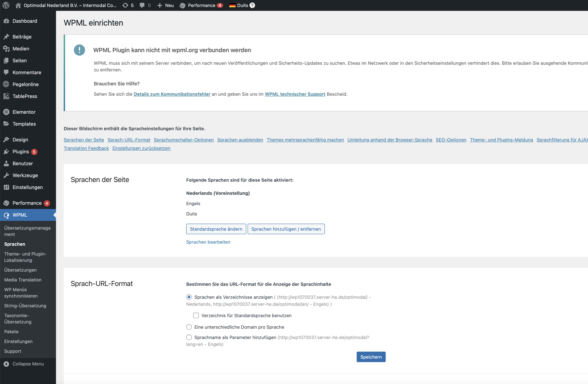This screenshot has width=588, height=384.
Task: Select Sprachen als Verzeichnisse anzeigen radio
Action: coord(189,297)
